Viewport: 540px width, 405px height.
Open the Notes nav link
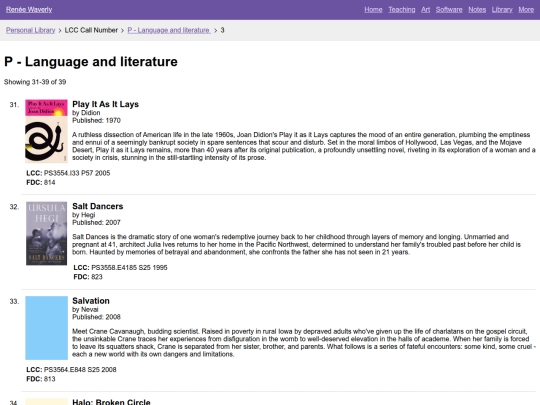(x=477, y=10)
